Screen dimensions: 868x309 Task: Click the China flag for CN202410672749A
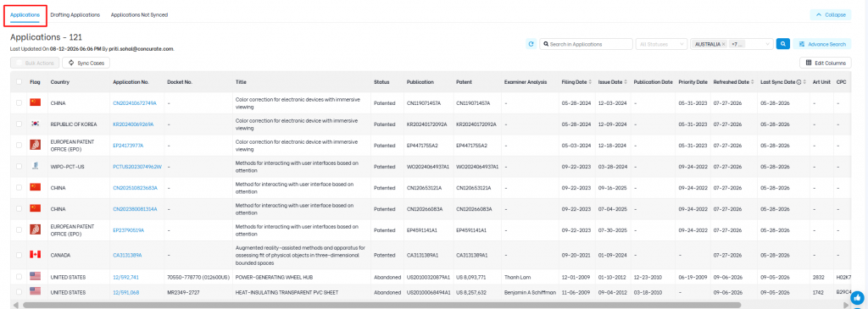coord(36,102)
